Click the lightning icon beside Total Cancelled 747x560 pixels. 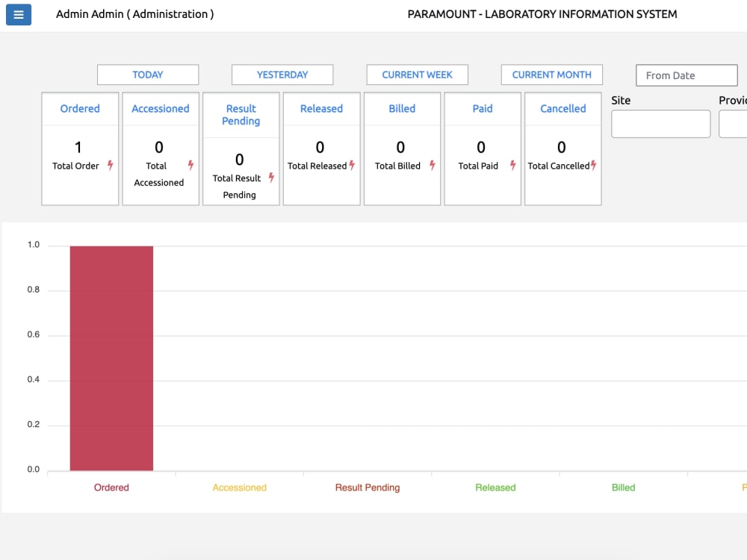592,166
